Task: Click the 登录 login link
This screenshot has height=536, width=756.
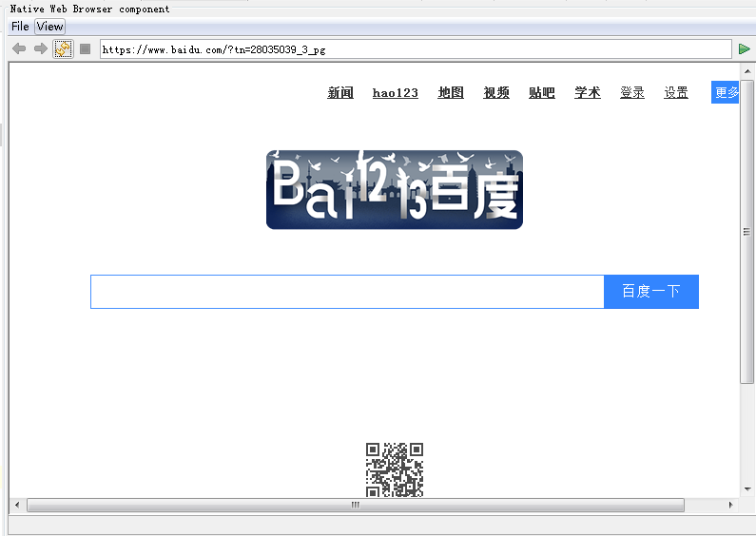Action: 632,92
